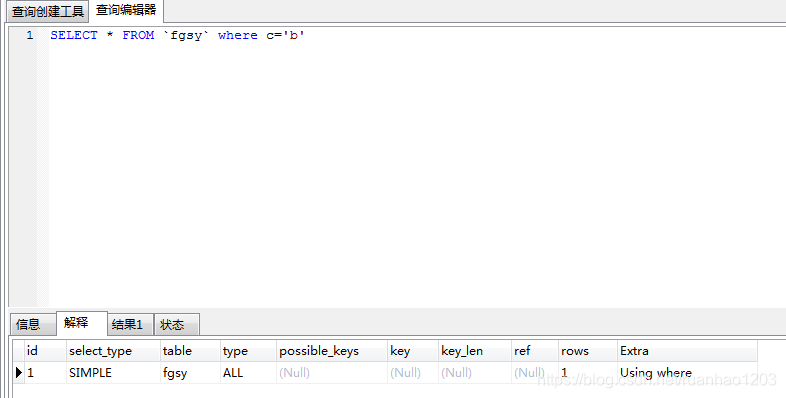Select the row indicator arrow of row 1
The height and width of the screenshot is (398, 786).
(19, 372)
